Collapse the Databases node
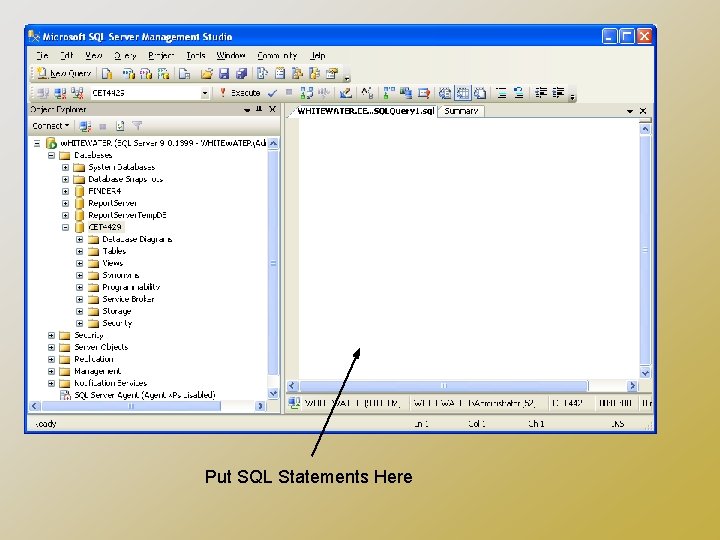This screenshot has height=540, width=720. 51,155
